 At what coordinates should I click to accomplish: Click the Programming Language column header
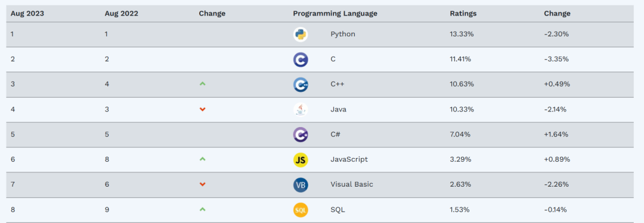[335, 14]
